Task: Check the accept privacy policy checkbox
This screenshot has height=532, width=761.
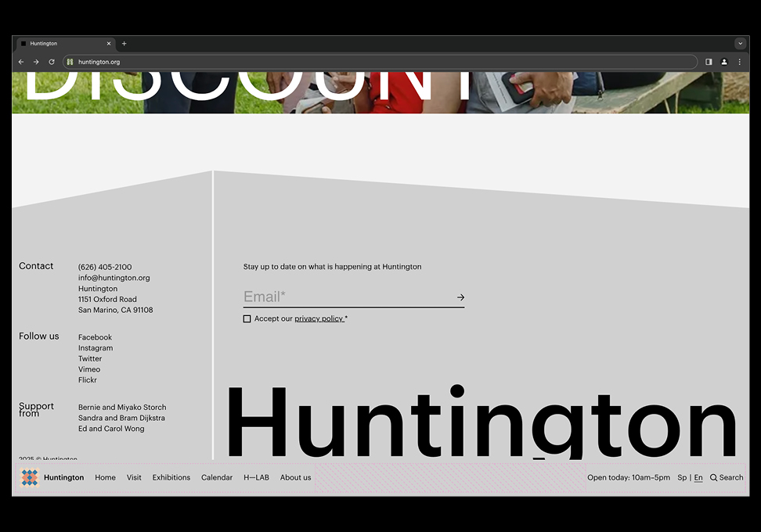Action: (247, 319)
